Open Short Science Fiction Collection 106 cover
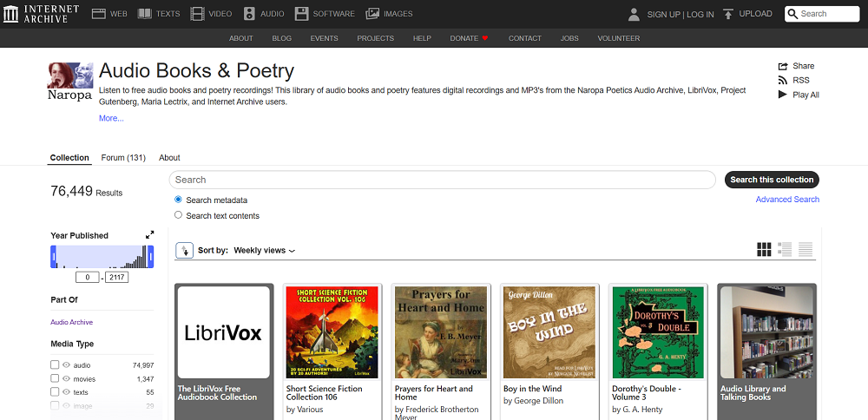 [332, 332]
